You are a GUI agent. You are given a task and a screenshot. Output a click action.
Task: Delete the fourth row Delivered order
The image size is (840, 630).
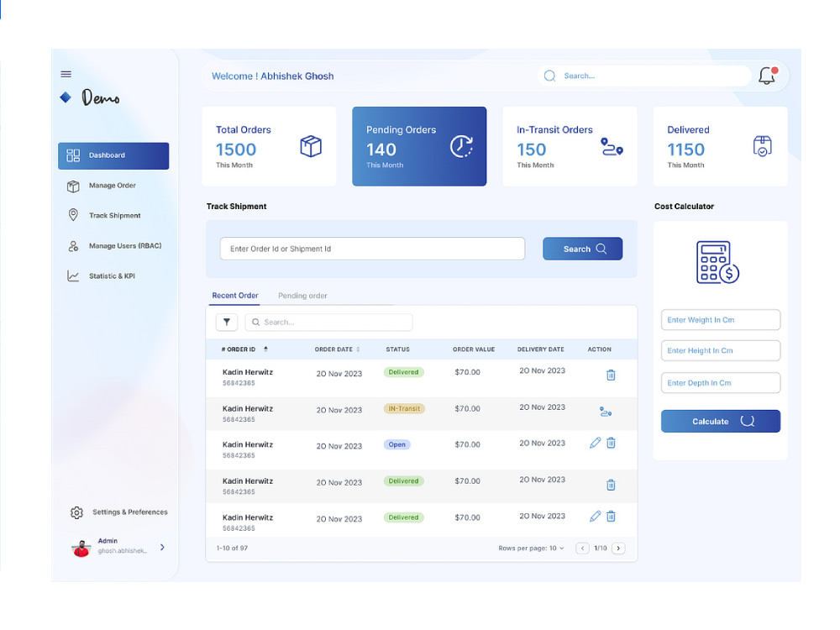611,485
